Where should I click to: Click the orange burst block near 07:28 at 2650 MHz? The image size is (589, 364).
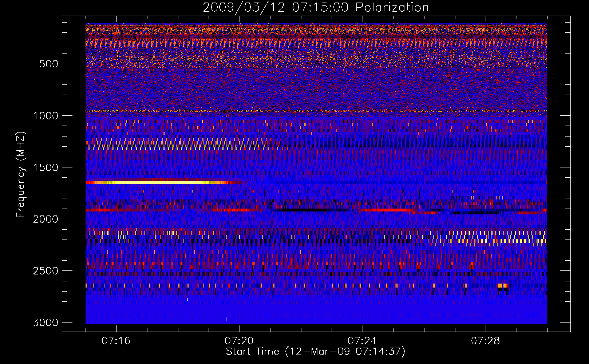(503, 285)
